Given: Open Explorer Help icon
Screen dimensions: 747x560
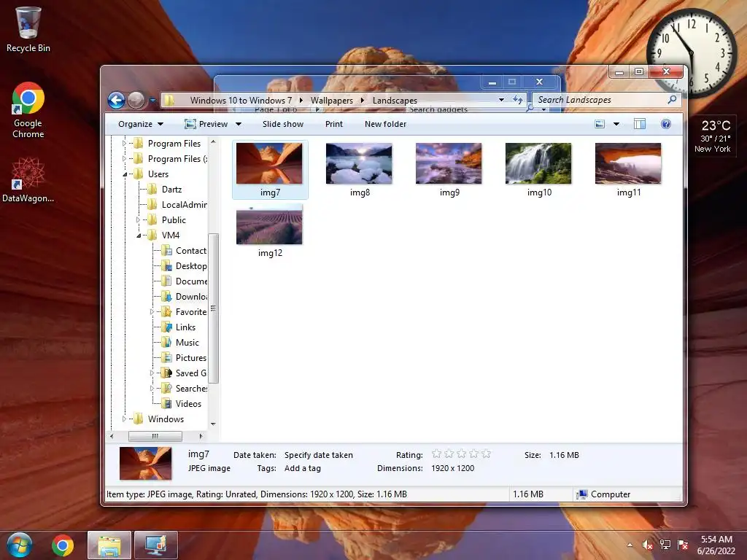Looking at the screenshot, I should point(666,124).
